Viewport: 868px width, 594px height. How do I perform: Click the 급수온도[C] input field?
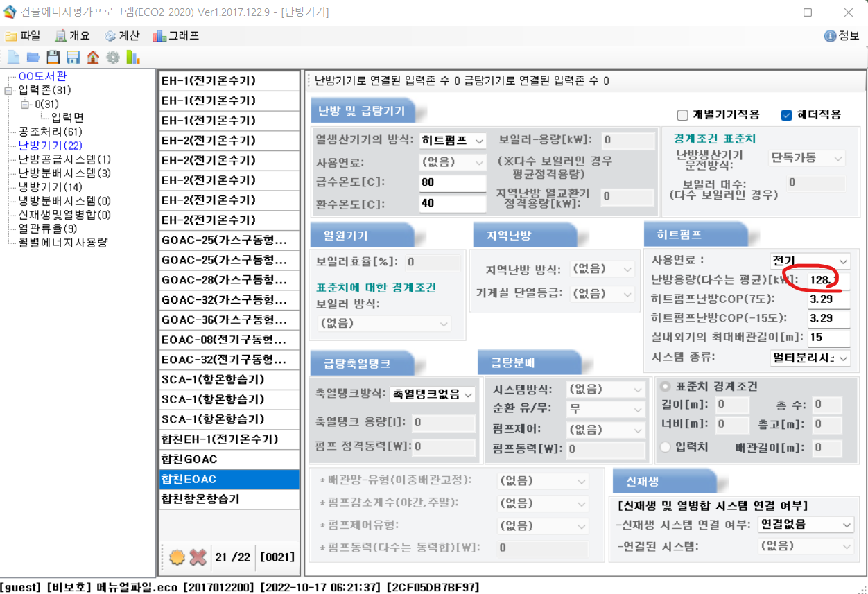tap(452, 183)
